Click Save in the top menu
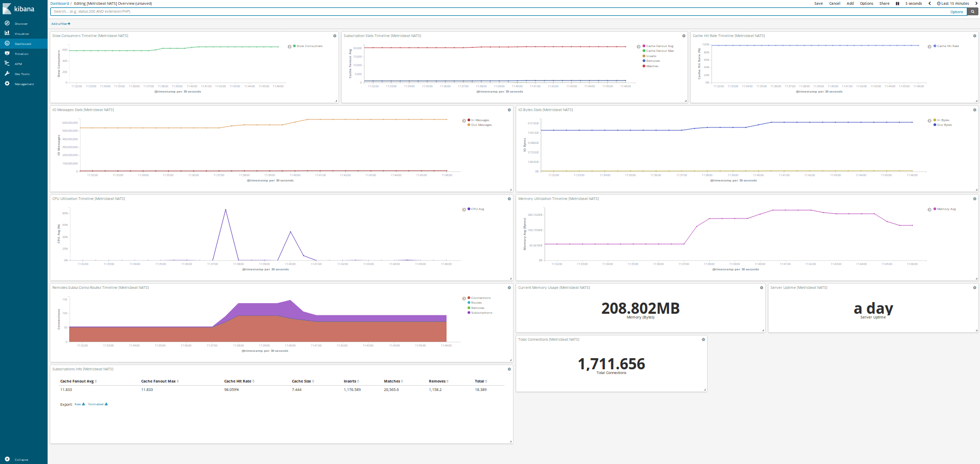The width and height of the screenshot is (980, 464). click(x=818, y=4)
